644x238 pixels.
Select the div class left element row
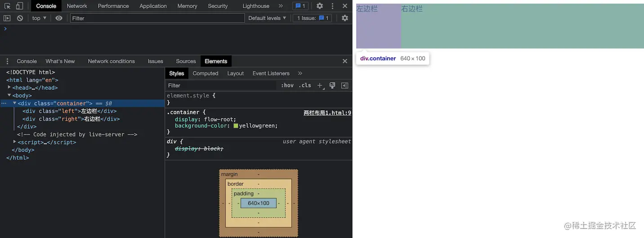(82, 111)
